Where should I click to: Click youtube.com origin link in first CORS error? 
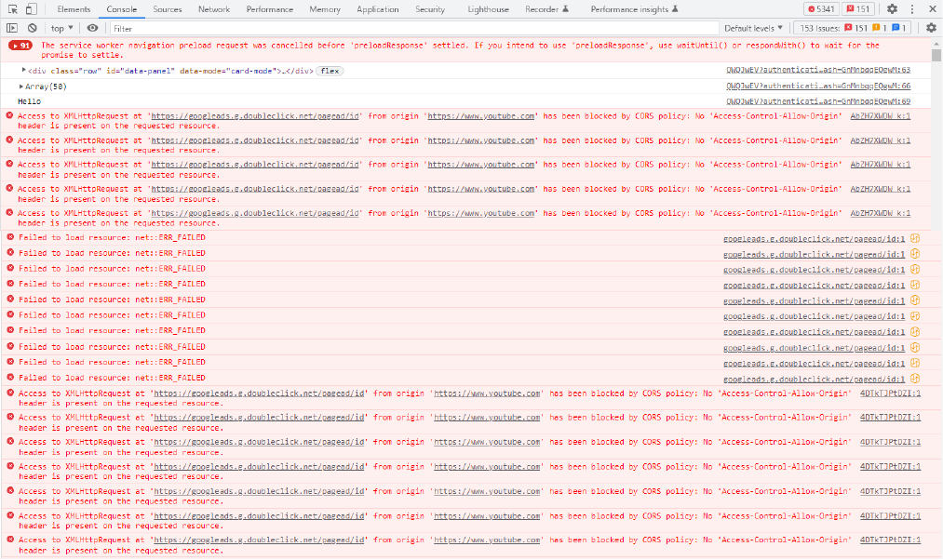(481, 116)
